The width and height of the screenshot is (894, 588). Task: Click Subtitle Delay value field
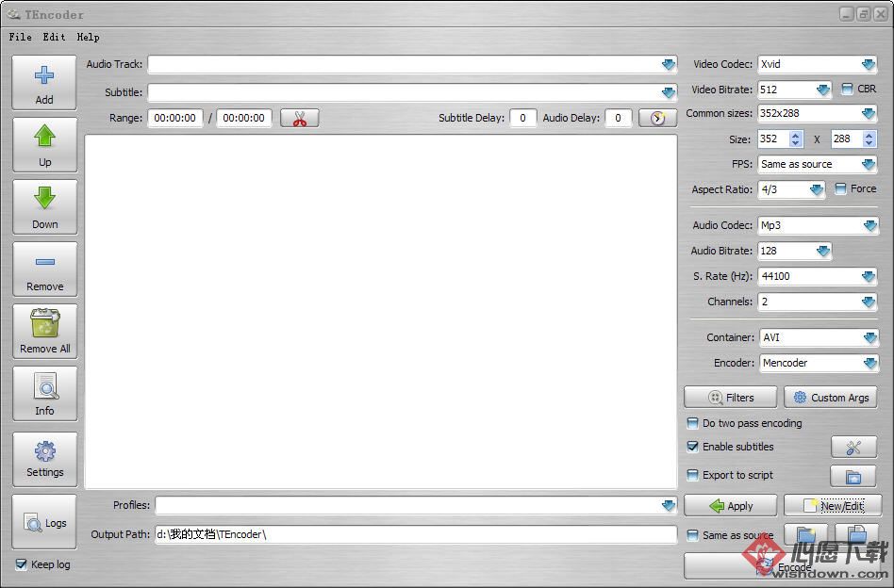point(522,118)
